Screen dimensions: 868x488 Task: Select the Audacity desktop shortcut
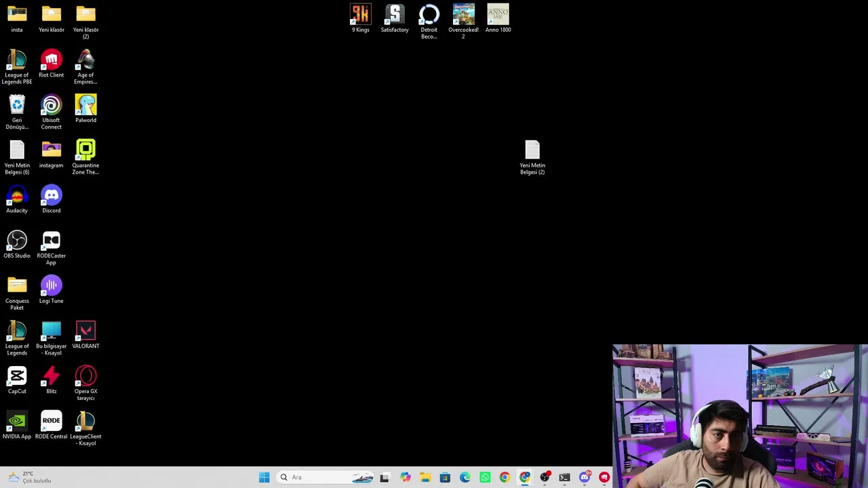coord(17,199)
